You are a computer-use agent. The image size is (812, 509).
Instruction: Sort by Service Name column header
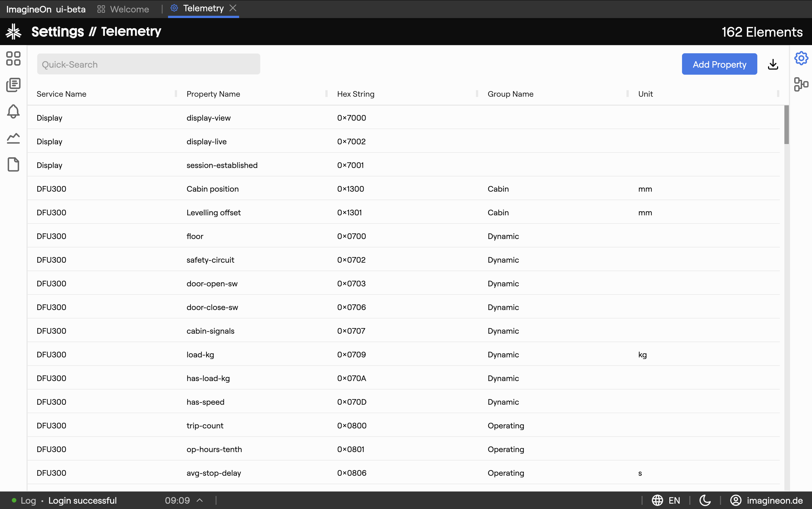[x=62, y=94]
